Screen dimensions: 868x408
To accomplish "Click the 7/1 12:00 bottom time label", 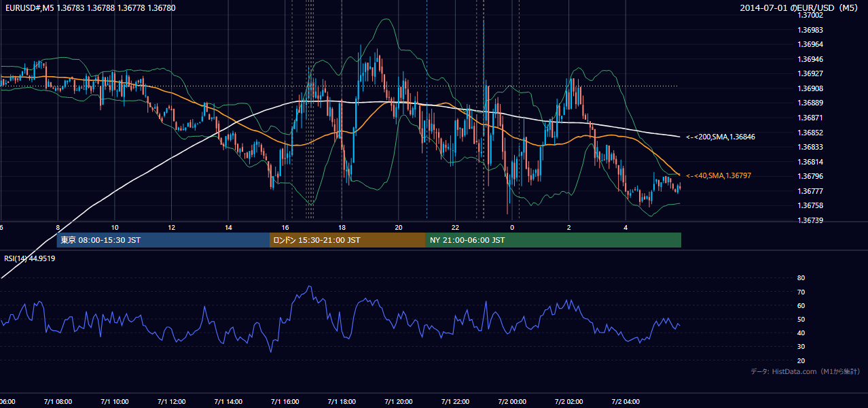I will 171,402.
